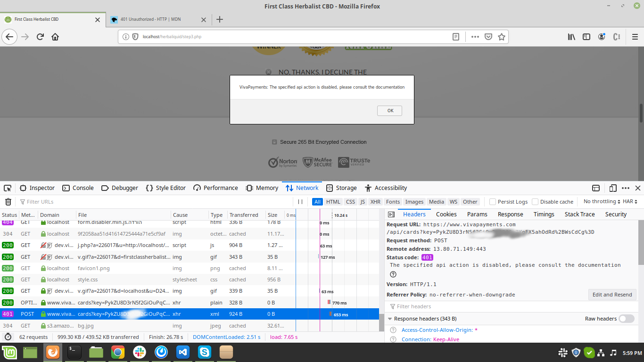Launch VS Code from the taskbar
This screenshot has width=644, height=362.
pyautogui.click(x=182, y=352)
